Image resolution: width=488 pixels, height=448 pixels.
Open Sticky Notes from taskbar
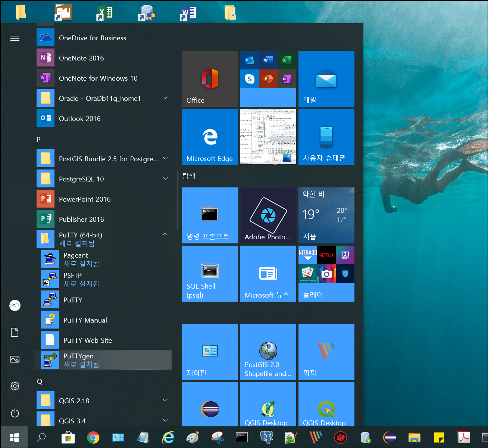pyautogui.click(x=439, y=437)
